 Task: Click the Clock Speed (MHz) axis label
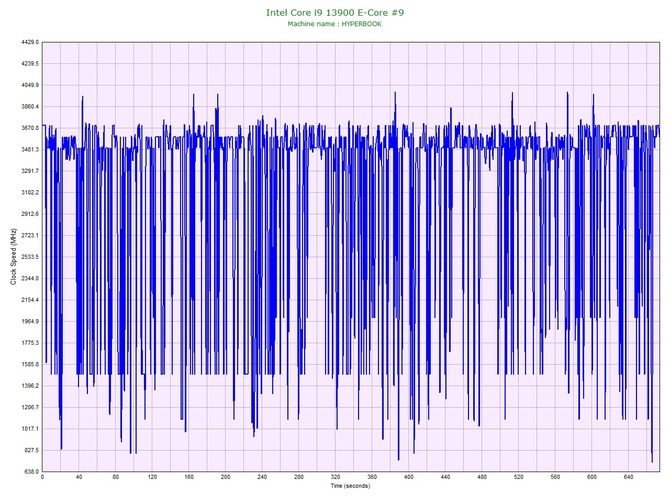coord(10,257)
